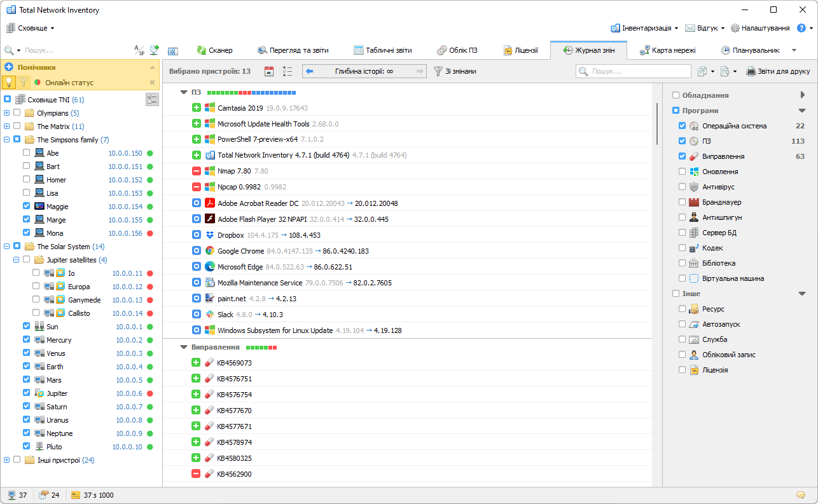Open the Налаштування settings button
This screenshot has width=818, height=504.
[x=760, y=28]
